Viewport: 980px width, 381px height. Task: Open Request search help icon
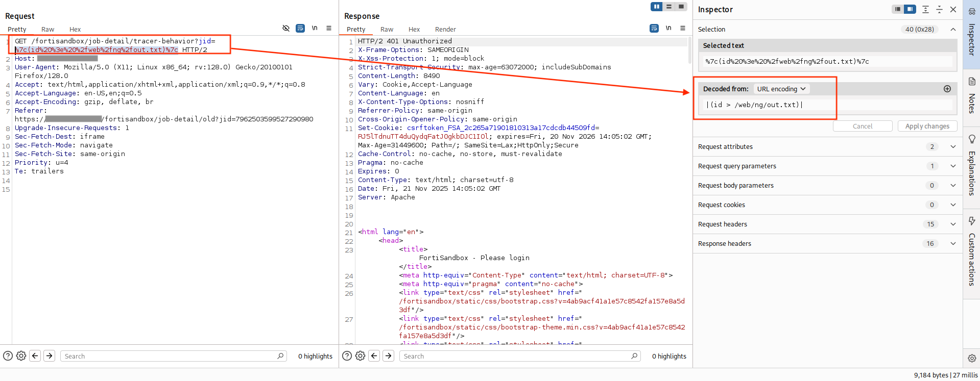point(8,356)
